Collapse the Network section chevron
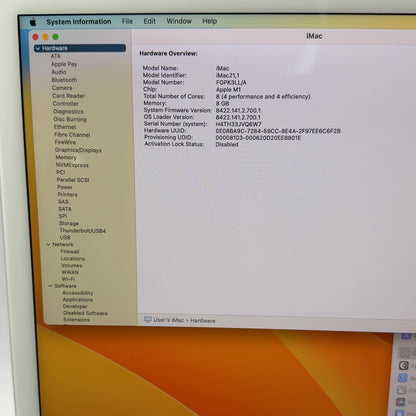This screenshot has width=416, height=416. [x=48, y=244]
